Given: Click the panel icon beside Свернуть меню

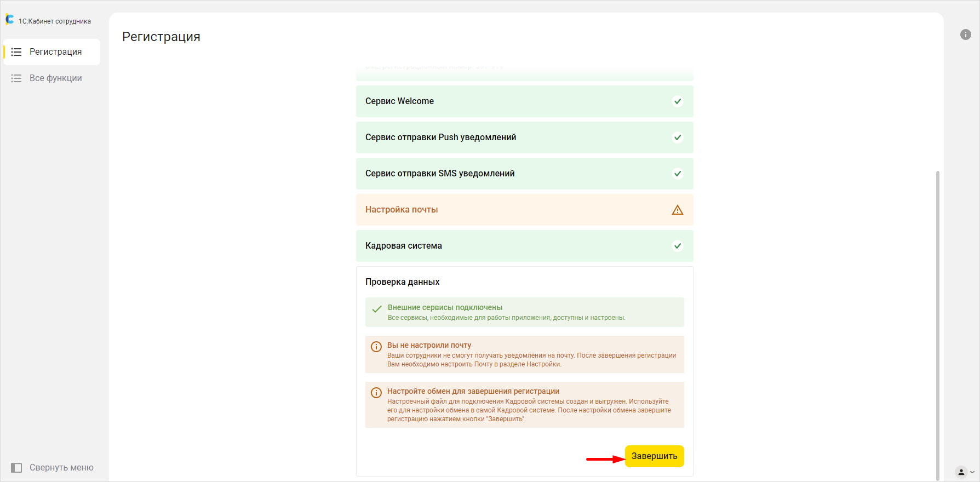Looking at the screenshot, I should [x=16, y=468].
